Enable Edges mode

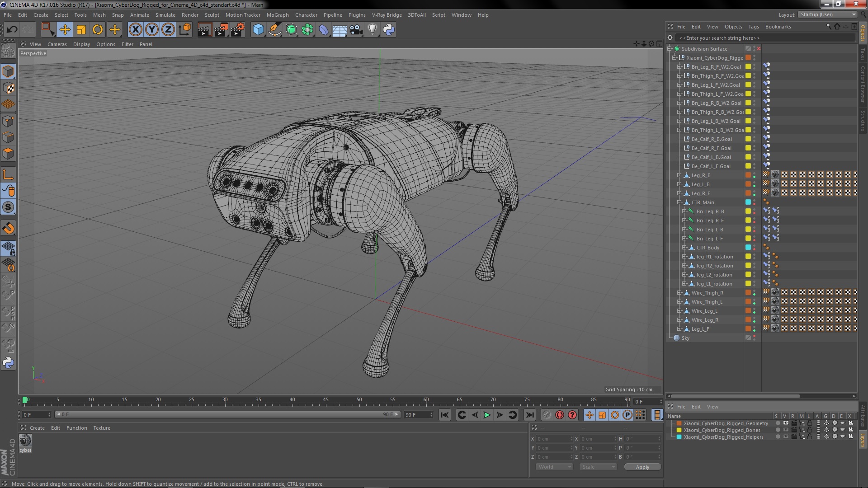tap(8, 137)
